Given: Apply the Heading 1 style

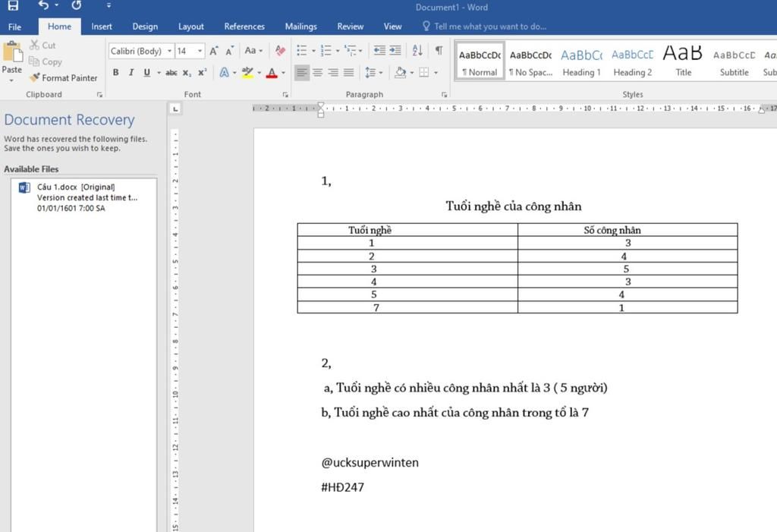Looking at the screenshot, I should [582, 61].
